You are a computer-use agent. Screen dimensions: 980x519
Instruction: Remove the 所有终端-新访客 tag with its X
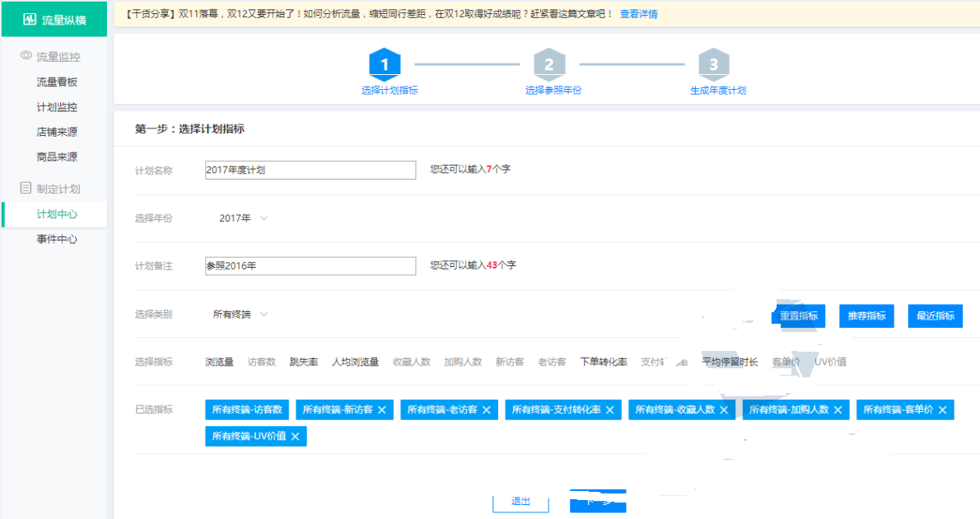tap(381, 410)
